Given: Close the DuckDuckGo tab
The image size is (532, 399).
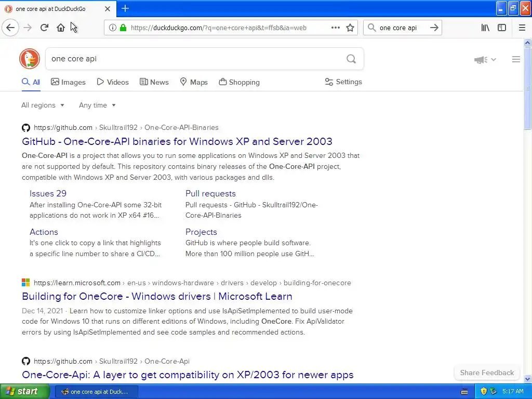Looking at the screenshot, I should [x=108, y=9].
